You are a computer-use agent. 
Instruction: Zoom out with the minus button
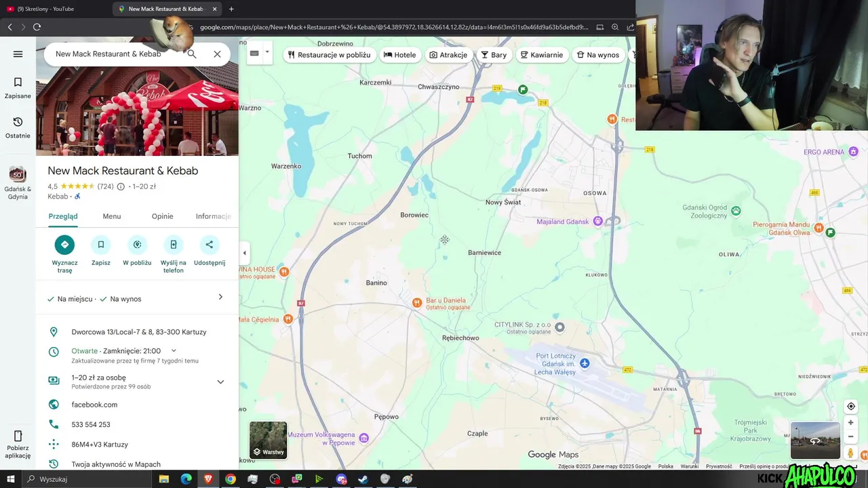tap(850, 436)
